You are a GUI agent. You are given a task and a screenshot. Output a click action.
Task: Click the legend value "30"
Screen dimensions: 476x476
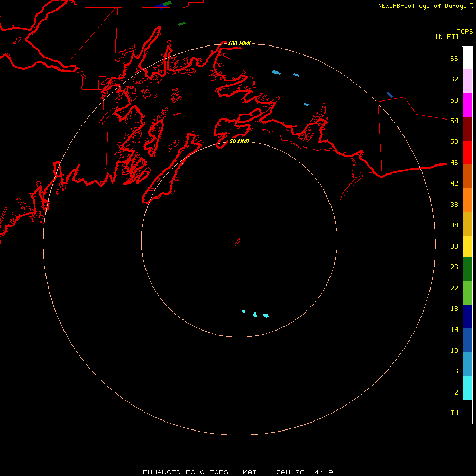point(454,246)
